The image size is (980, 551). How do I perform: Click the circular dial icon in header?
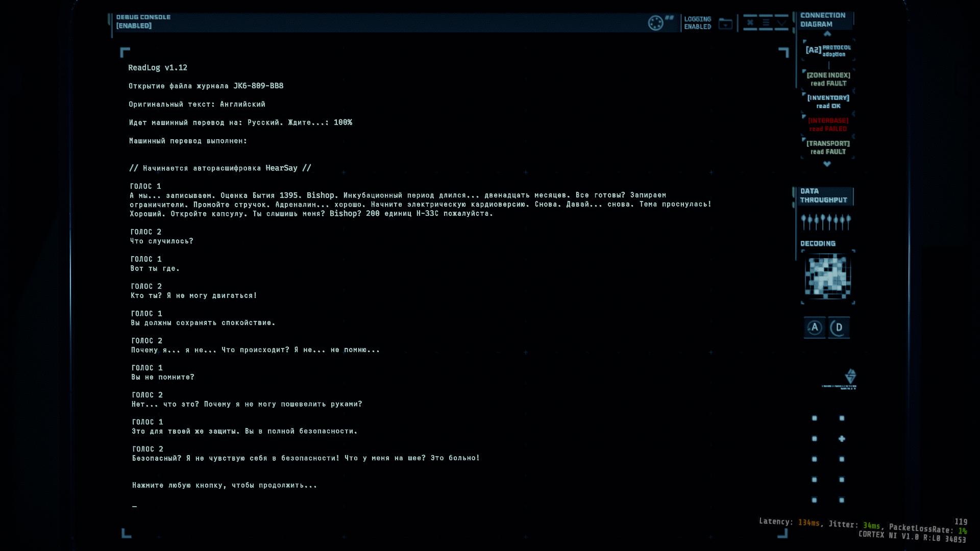(x=655, y=23)
